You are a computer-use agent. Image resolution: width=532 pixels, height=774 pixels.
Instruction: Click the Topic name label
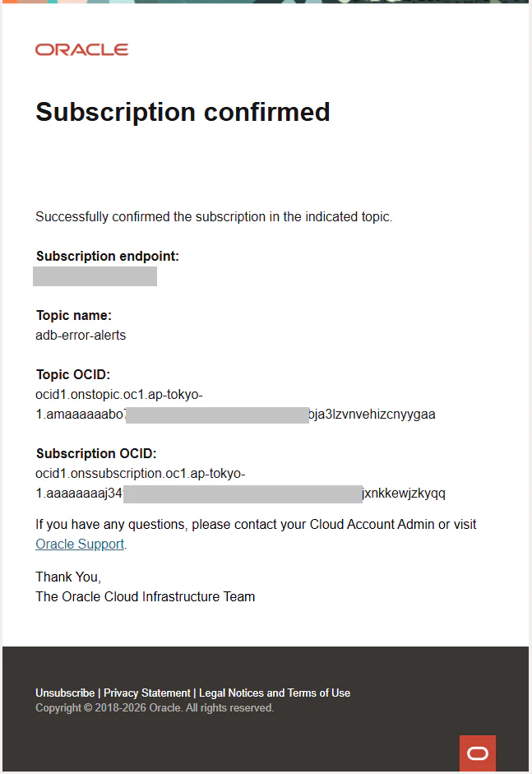(74, 315)
